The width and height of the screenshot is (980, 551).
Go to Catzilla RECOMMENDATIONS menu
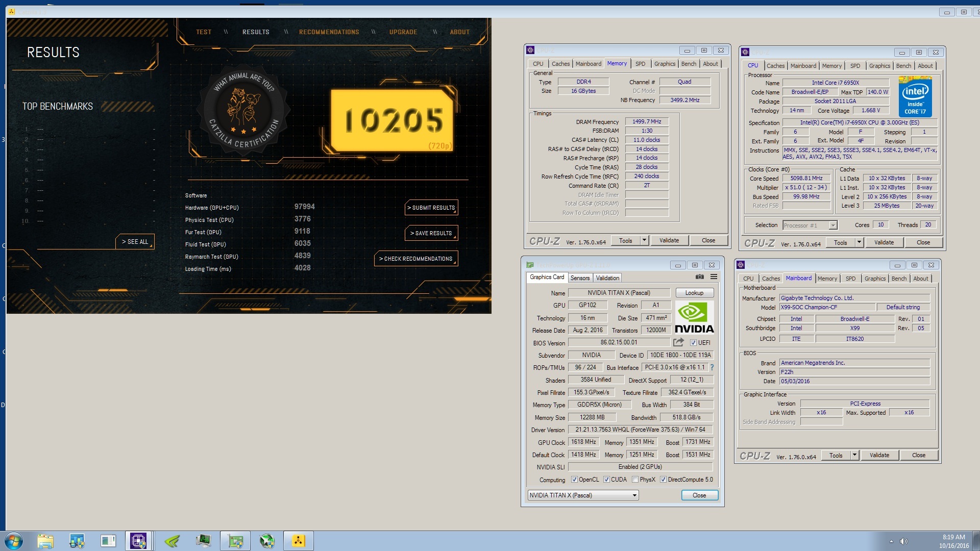point(329,32)
